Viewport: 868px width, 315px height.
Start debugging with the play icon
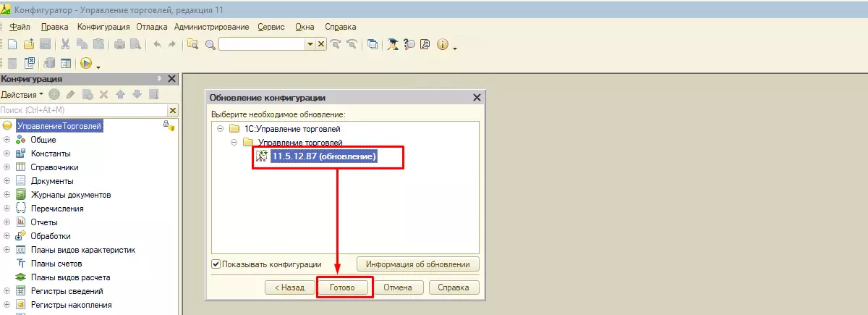(86, 63)
